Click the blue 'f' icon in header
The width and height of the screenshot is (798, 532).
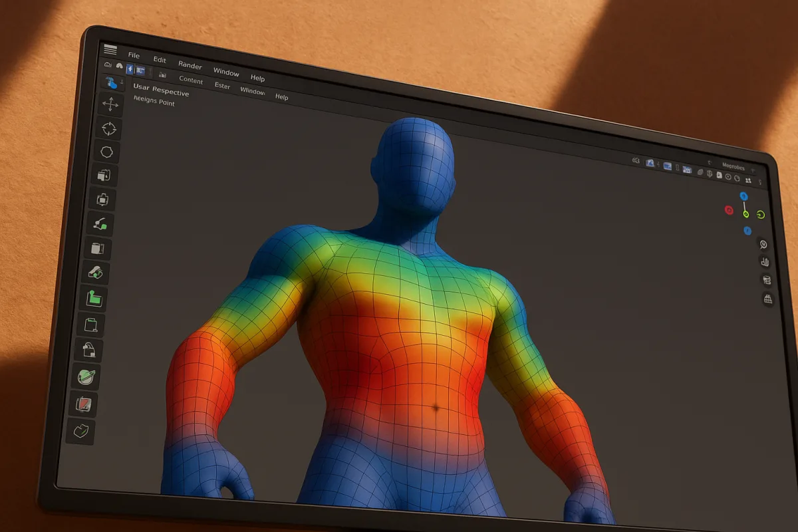pos(130,69)
